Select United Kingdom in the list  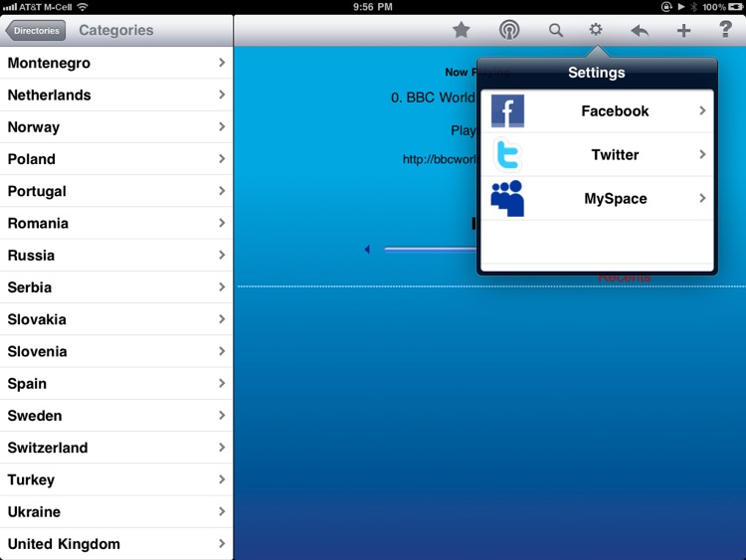pyautogui.click(x=116, y=544)
